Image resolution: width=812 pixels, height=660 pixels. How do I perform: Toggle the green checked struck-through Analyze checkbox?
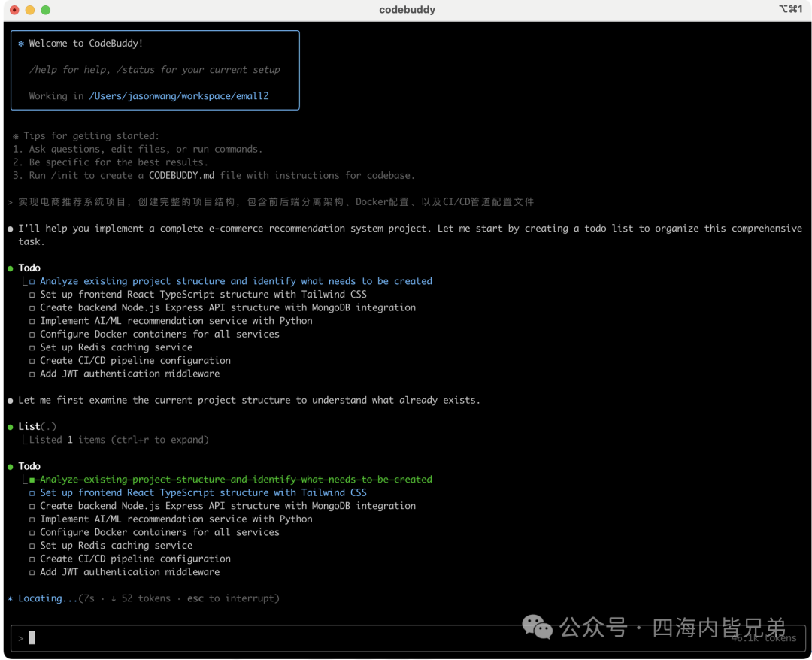[x=32, y=480]
